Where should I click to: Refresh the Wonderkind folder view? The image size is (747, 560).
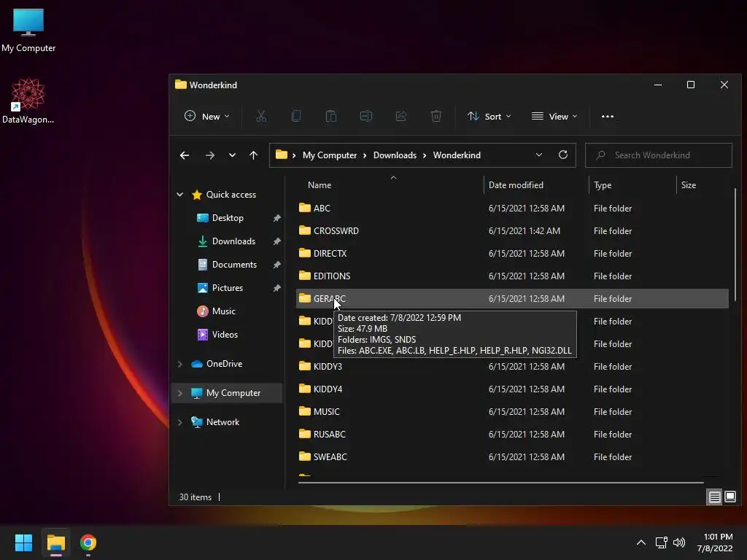563,155
